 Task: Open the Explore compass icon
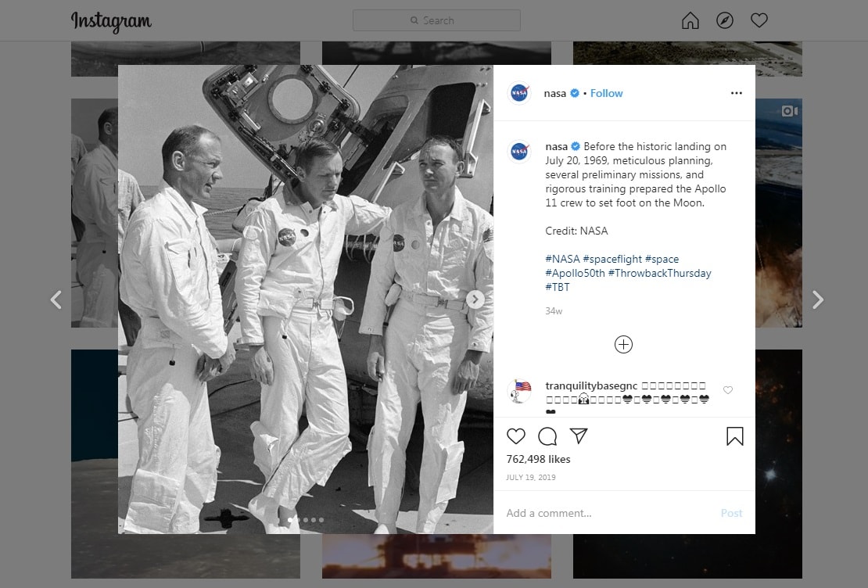[725, 21]
